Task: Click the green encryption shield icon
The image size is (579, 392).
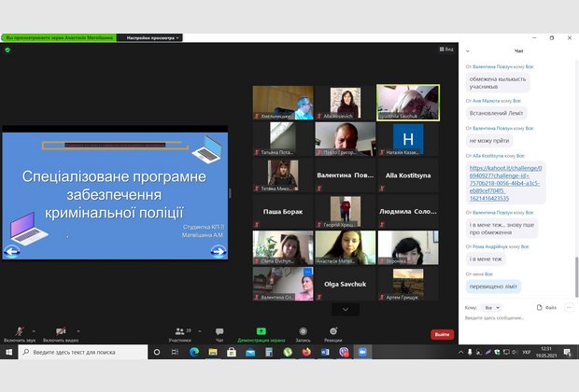Action: pos(7,49)
